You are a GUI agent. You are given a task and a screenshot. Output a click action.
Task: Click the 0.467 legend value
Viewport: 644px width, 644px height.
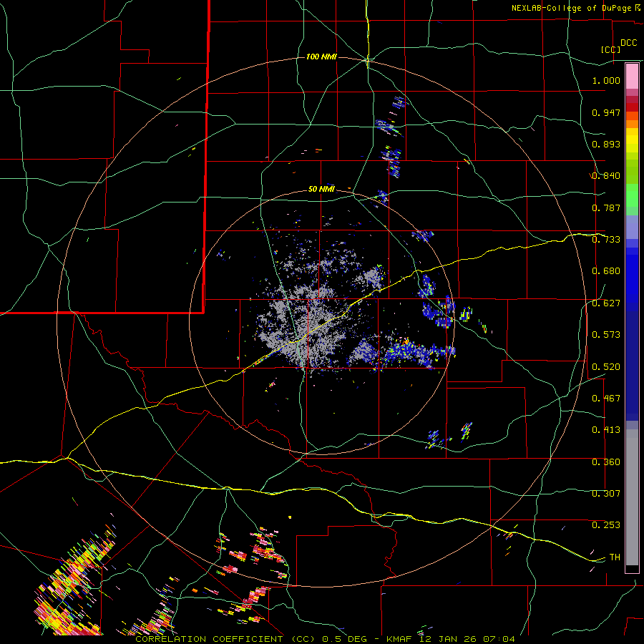pos(606,399)
